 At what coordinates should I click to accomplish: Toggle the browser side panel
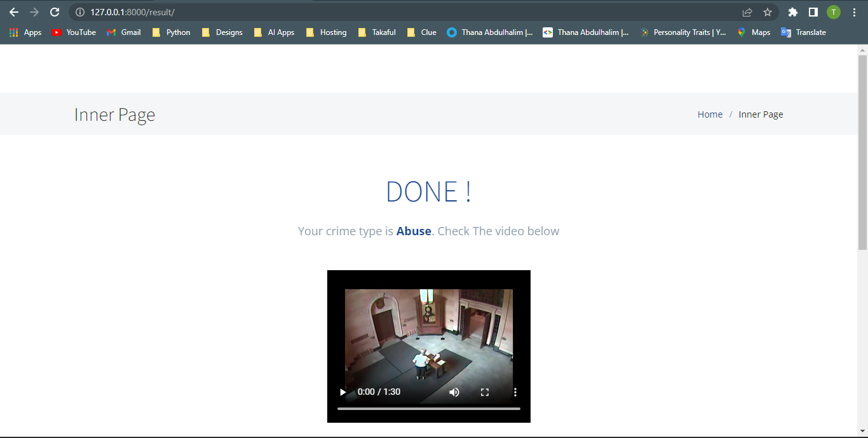pos(813,12)
